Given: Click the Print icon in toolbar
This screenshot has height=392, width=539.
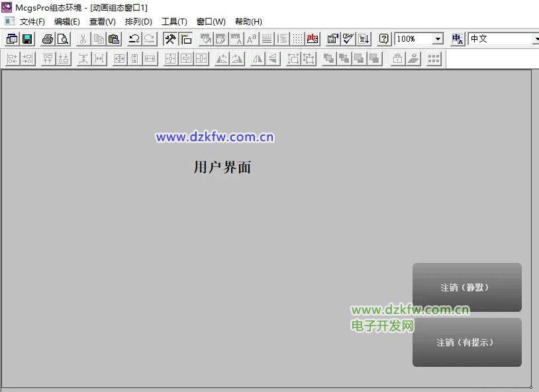Looking at the screenshot, I should coord(48,39).
